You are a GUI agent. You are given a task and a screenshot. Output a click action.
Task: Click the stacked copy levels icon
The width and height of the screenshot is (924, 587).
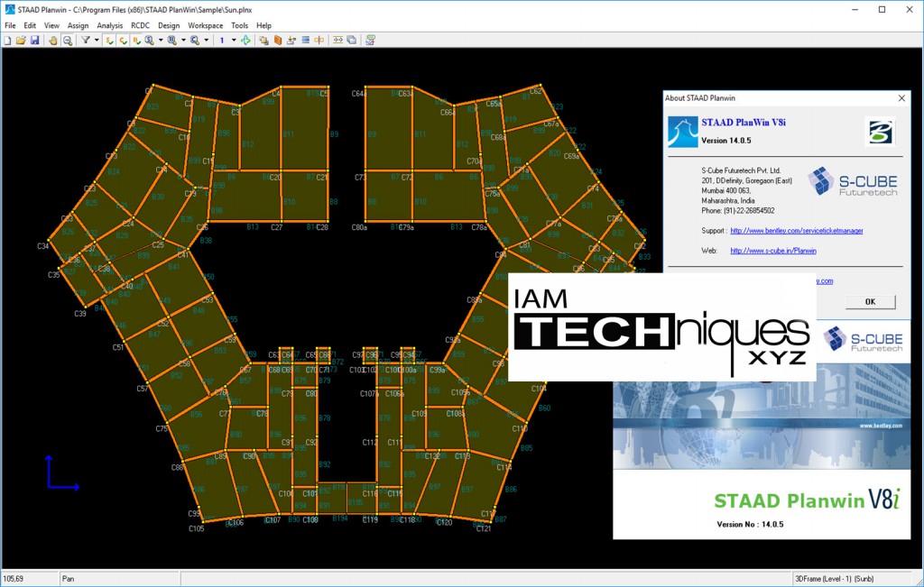pyautogui.click(x=264, y=40)
